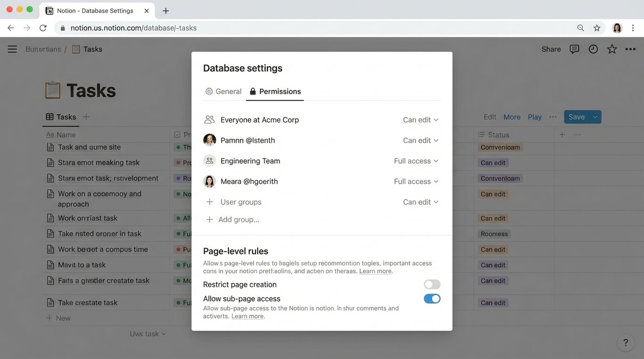
Task: Click the Share button
Action: tap(551, 49)
